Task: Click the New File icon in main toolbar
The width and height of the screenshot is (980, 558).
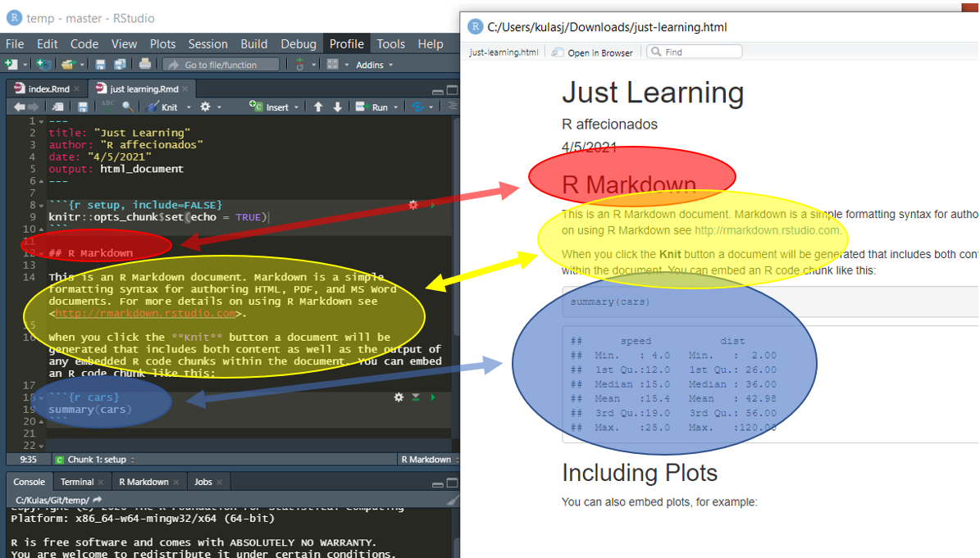Action: (x=11, y=64)
